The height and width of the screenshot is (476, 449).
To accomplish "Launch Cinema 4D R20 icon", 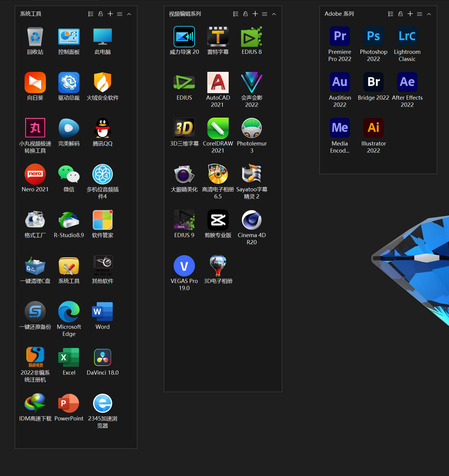I will [x=252, y=220].
